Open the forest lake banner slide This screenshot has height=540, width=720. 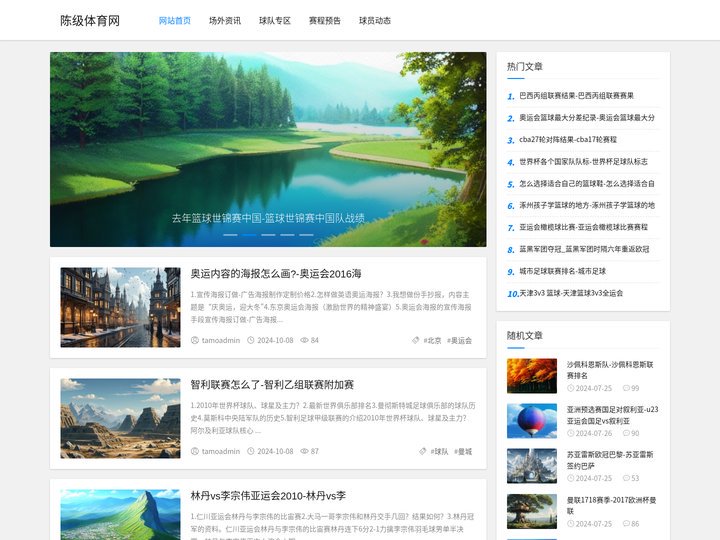(x=268, y=149)
